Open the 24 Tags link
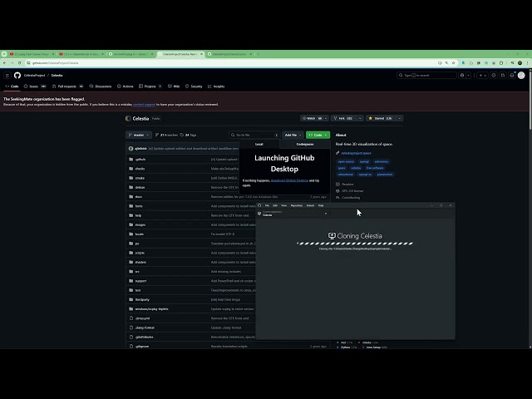 pos(189,135)
